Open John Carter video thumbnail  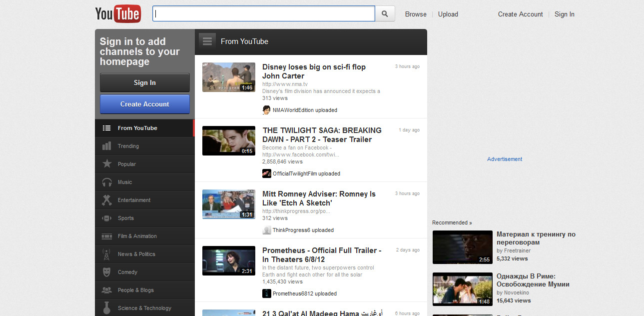pyautogui.click(x=229, y=77)
